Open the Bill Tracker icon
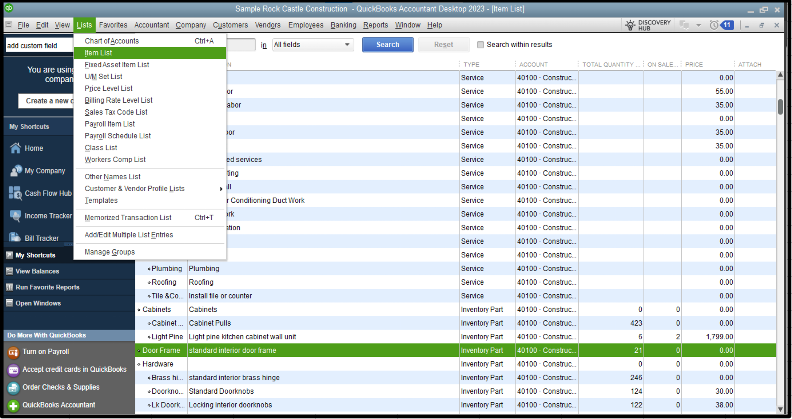This screenshot has width=792, height=419. point(16,238)
